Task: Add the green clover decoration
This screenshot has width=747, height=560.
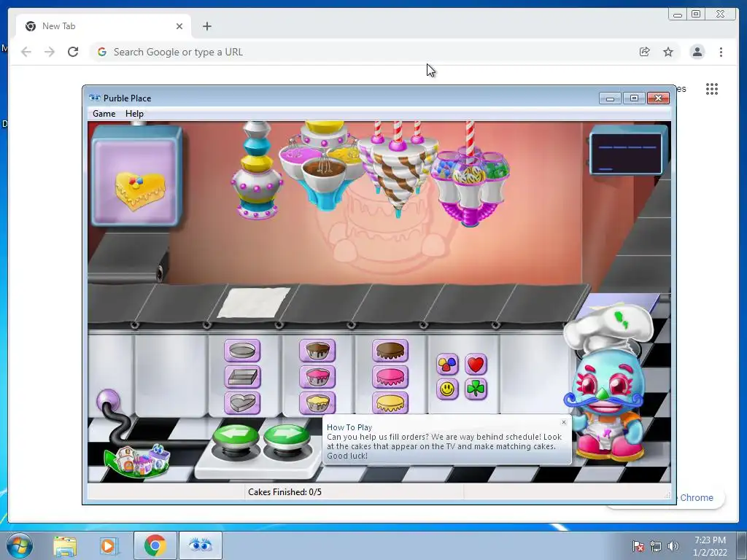Action: click(x=476, y=389)
